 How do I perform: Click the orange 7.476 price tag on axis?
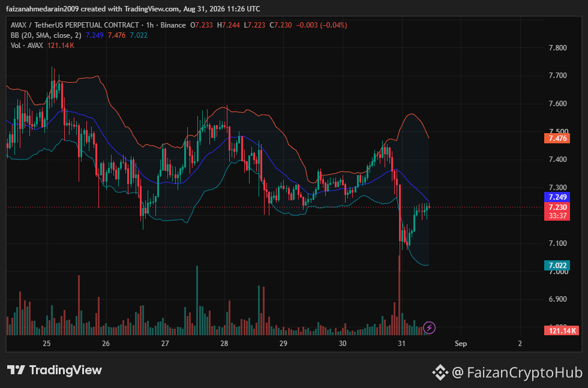click(557, 139)
